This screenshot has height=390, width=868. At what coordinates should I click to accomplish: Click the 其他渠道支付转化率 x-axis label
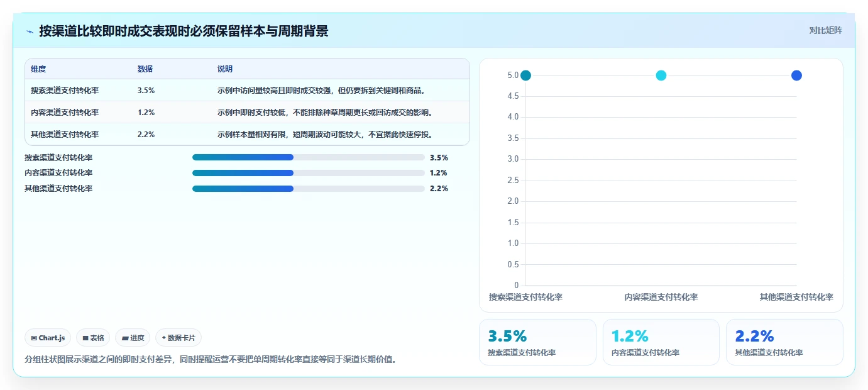tap(796, 297)
